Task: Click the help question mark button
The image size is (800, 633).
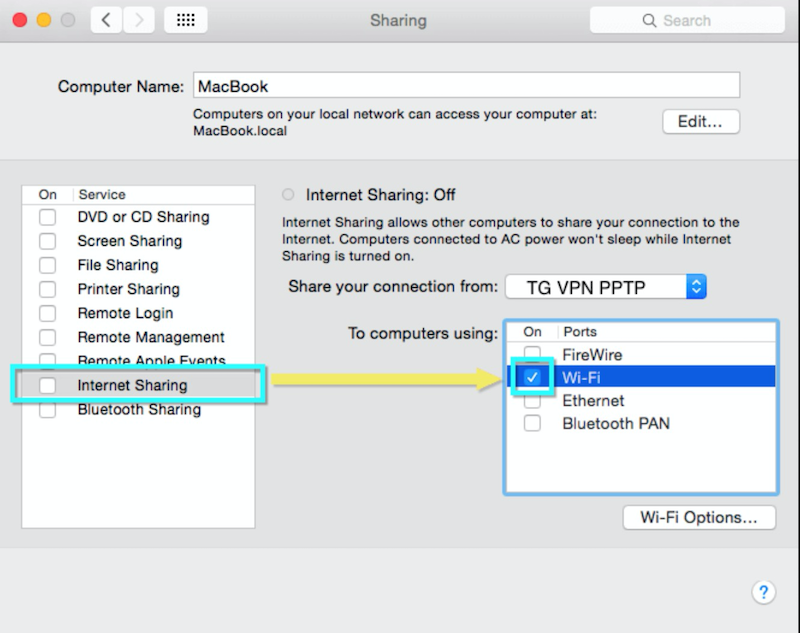Action: click(x=762, y=592)
